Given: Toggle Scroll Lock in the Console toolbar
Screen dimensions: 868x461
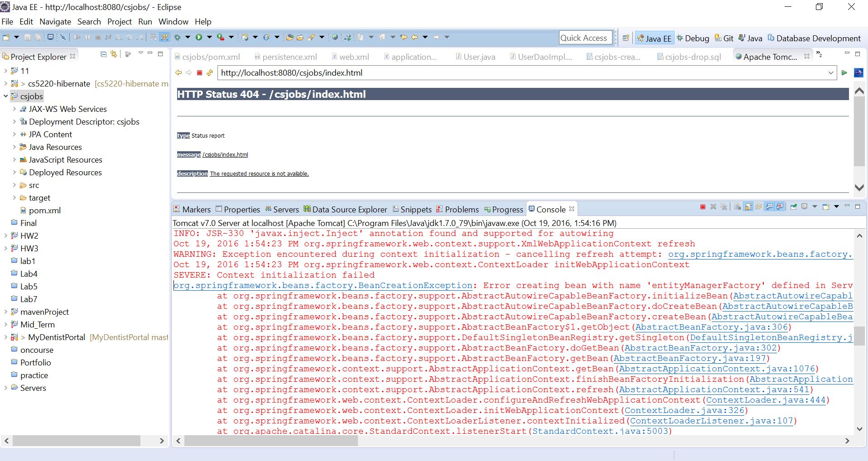Looking at the screenshot, I should coord(748,207).
